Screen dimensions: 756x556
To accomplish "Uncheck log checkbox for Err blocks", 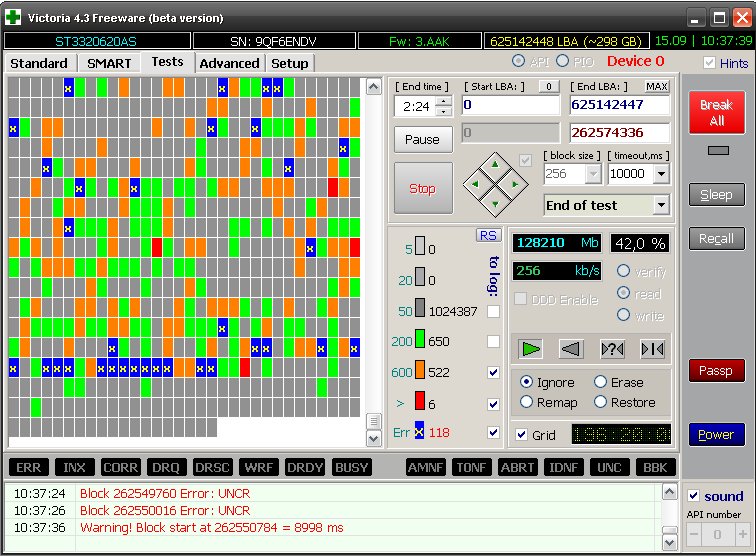I will [493, 432].
